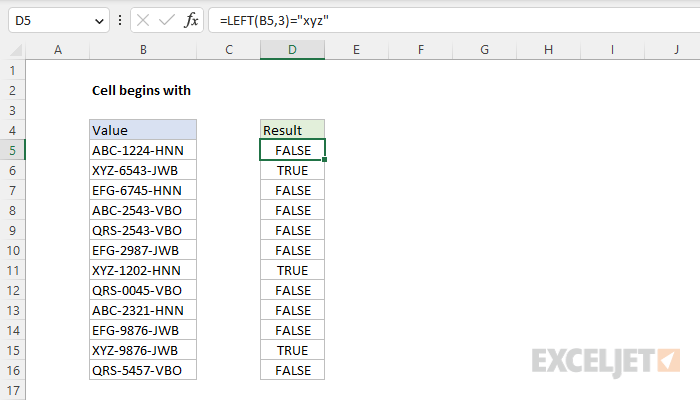Click the FALSE result in row 10
700x400 pixels.
tap(292, 250)
